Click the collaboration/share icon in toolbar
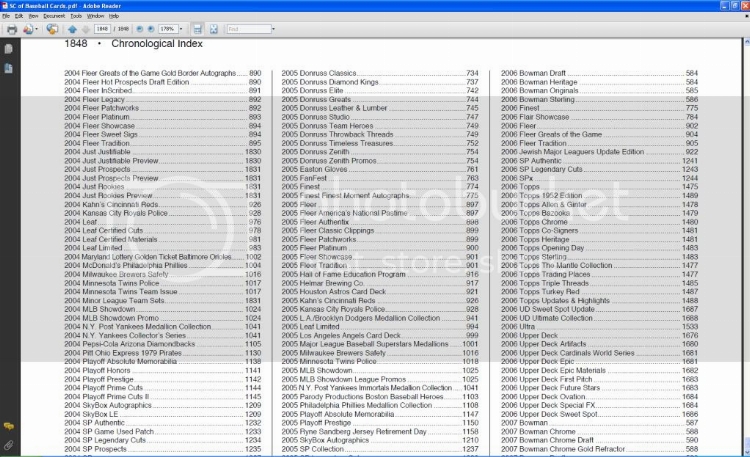Screen dimensions: 750x457 pyautogui.click(x=52, y=29)
